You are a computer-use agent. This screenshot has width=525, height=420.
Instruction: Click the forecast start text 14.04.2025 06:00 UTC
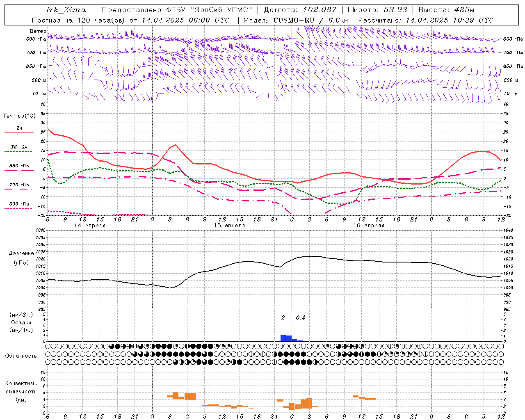point(185,20)
